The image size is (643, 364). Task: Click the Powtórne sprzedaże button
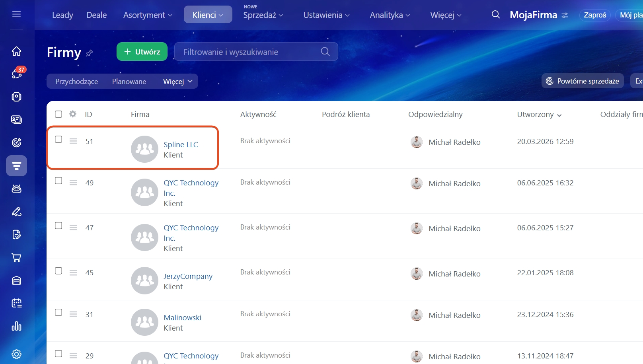coord(583,81)
